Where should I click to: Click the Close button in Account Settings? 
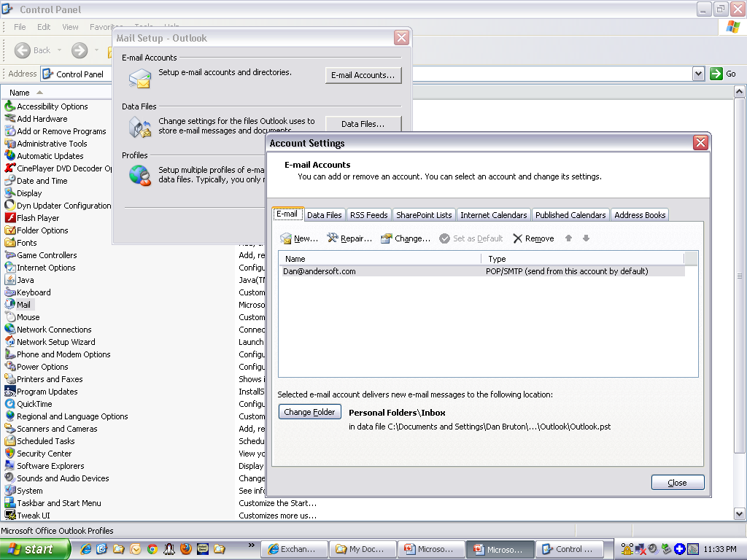click(x=678, y=483)
